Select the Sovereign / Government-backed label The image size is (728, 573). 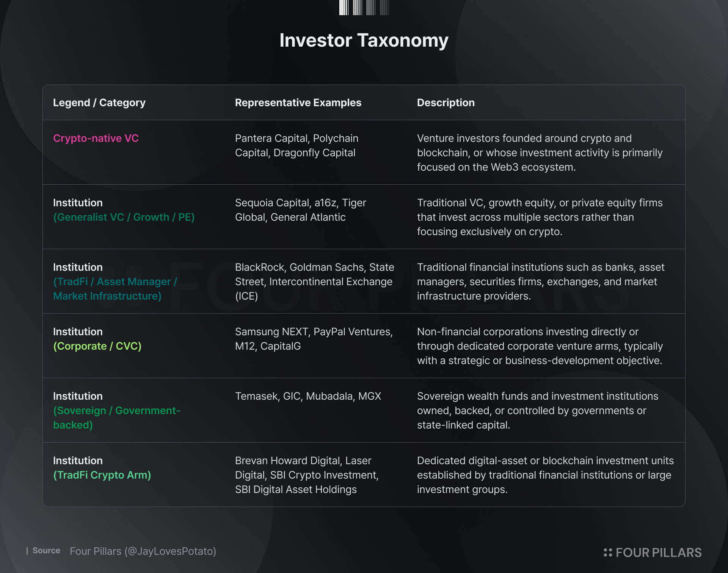117,418
